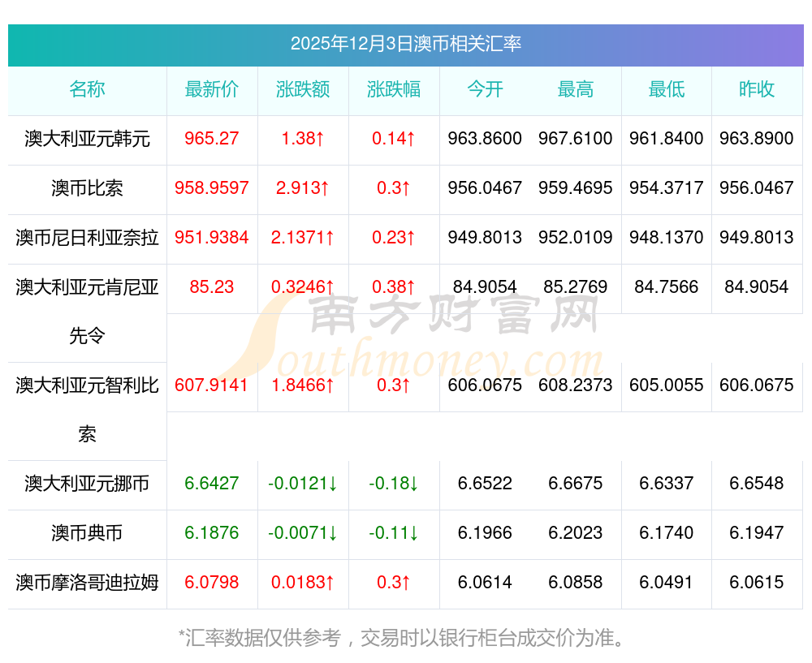812x663 pixels.
Task: Click the row name 澳币典币
Action: tap(87, 533)
